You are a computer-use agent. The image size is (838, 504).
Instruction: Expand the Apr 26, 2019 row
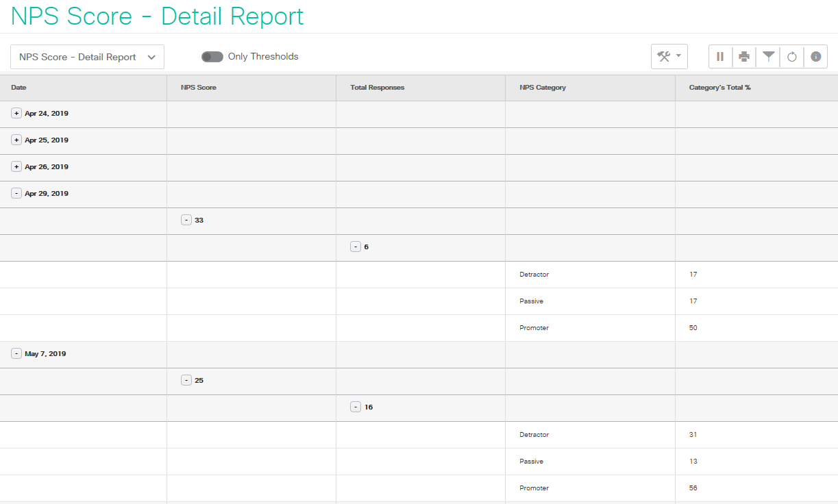[16, 166]
